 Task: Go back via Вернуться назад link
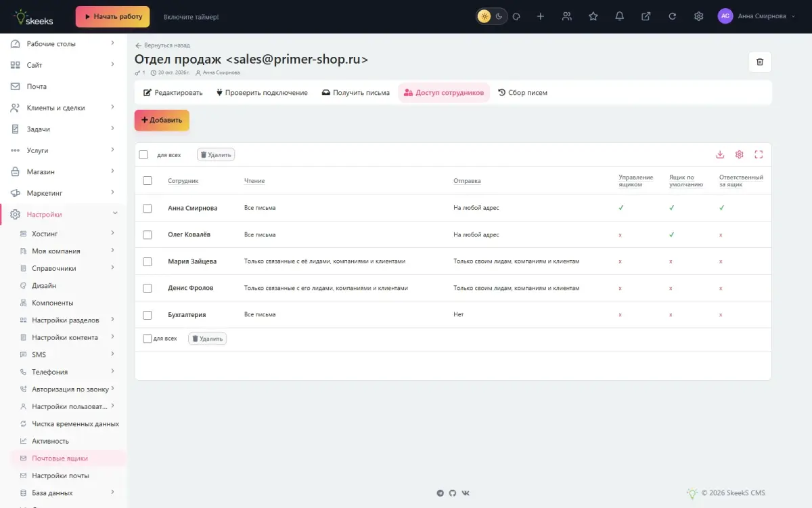[162, 45]
